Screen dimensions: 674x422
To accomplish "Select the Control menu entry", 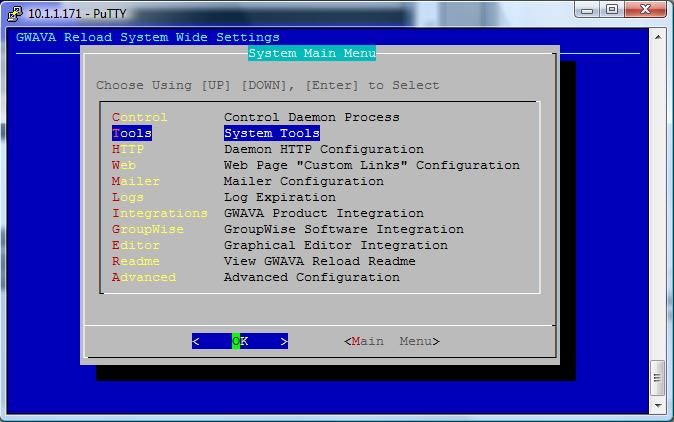I will pos(139,117).
